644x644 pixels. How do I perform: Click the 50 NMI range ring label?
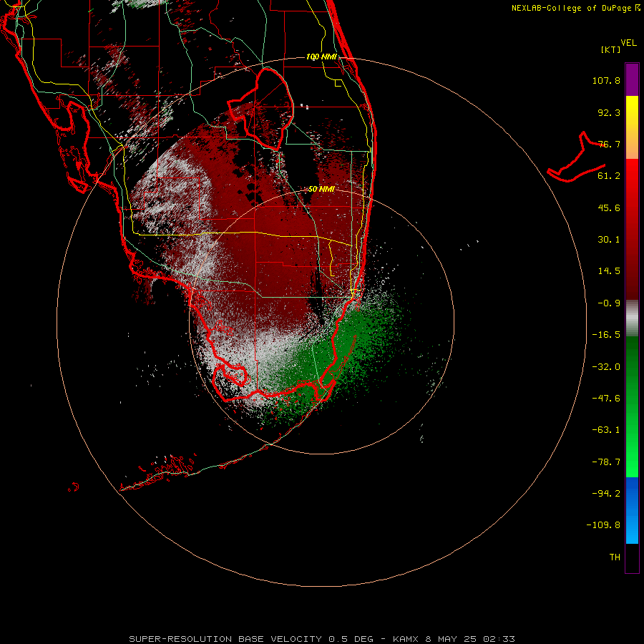(x=321, y=190)
